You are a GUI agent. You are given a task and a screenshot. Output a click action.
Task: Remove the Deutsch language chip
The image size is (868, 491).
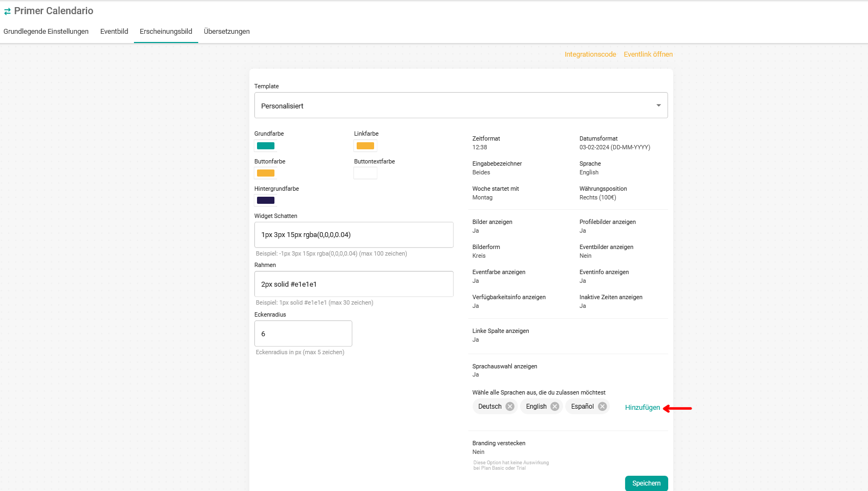[x=510, y=407]
